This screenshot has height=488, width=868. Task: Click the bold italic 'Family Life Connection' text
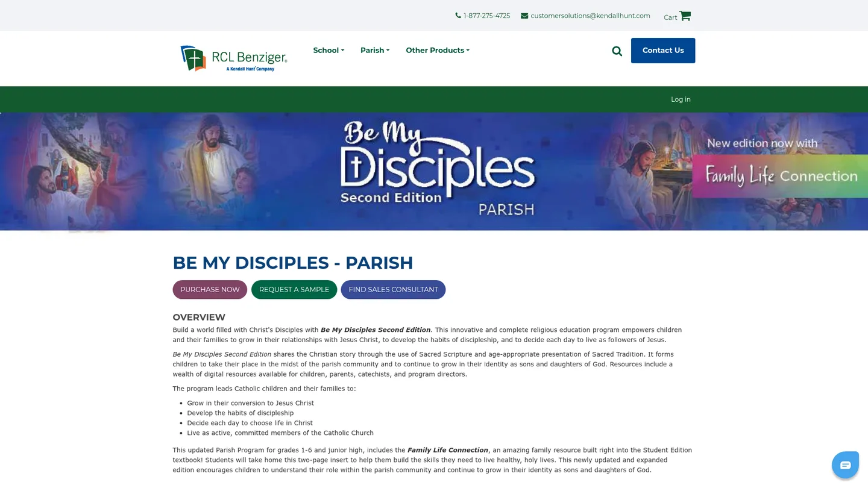click(448, 450)
